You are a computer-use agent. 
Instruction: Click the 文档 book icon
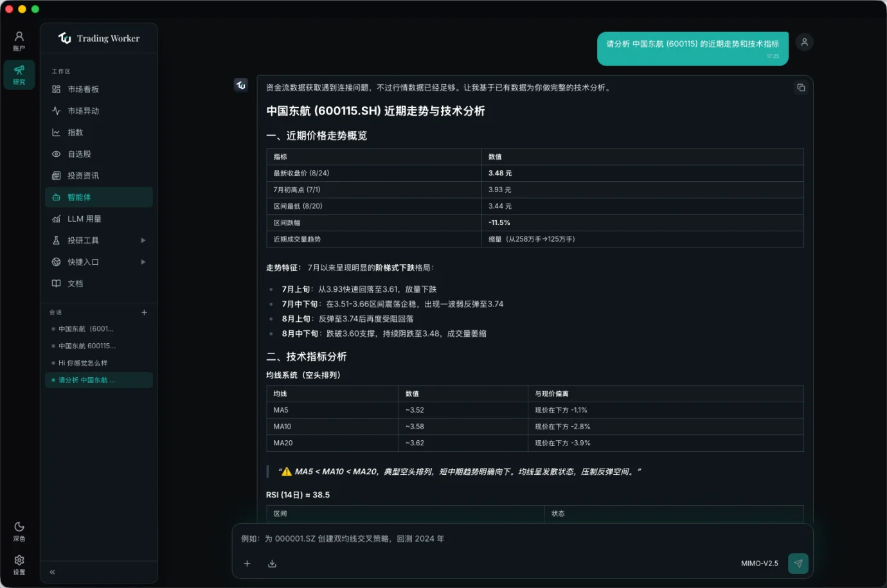click(56, 283)
